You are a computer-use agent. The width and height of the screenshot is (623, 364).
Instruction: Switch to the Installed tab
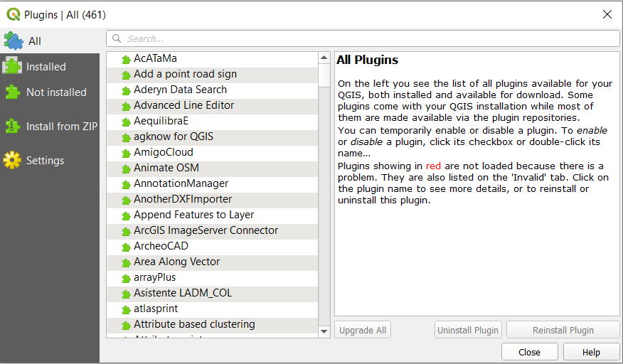[46, 67]
